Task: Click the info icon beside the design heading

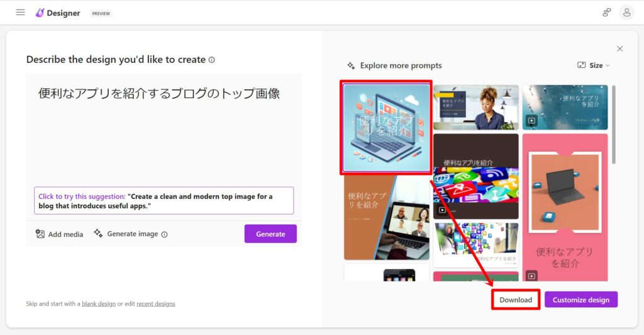Action: (x=211, y=60)
